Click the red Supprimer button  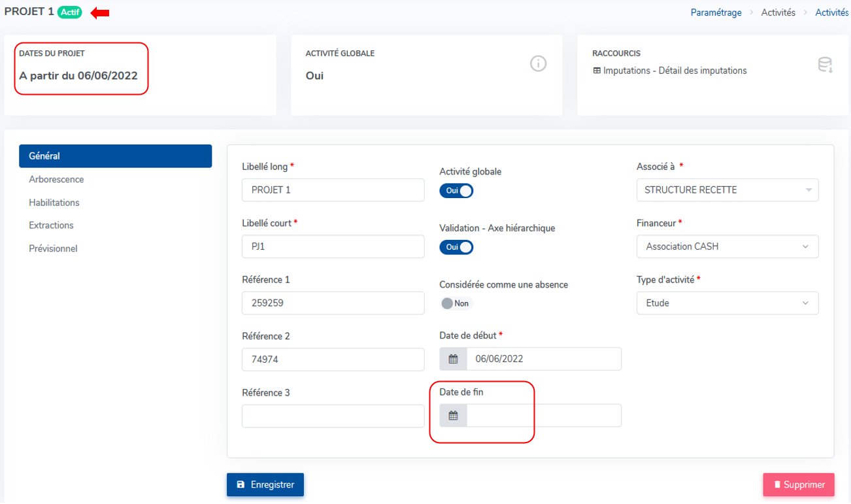tap(798, 485)
